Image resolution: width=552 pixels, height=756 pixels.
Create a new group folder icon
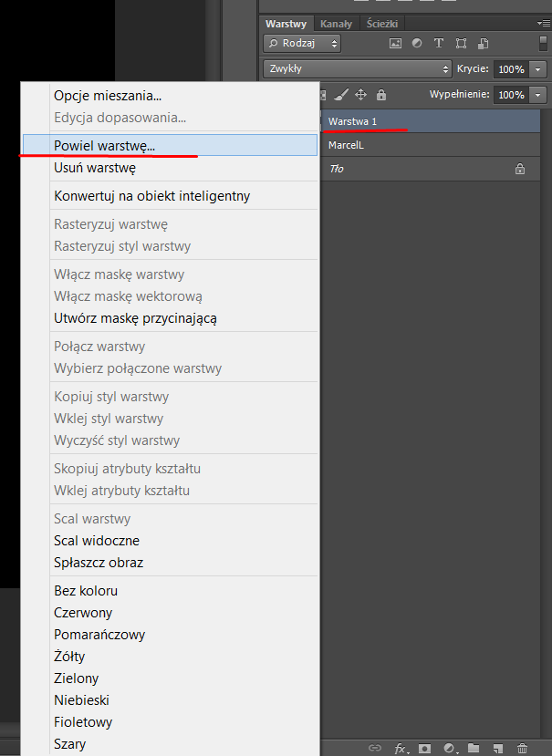[x=474, y=748]
